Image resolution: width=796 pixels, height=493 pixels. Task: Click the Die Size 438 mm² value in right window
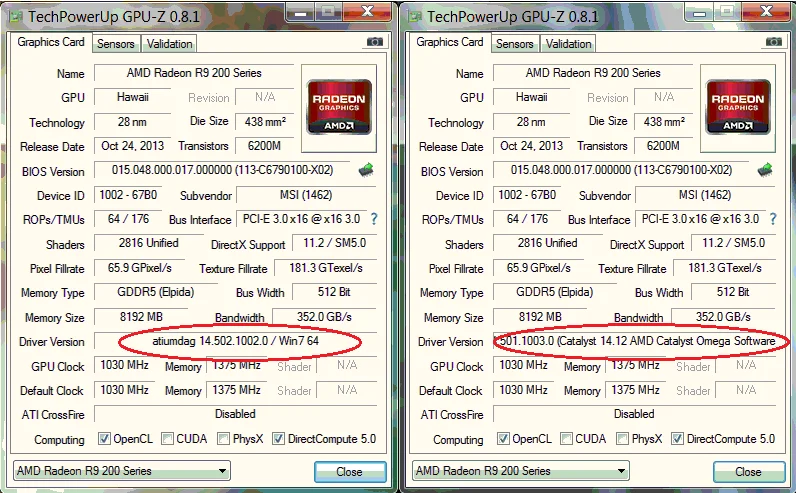664,121
